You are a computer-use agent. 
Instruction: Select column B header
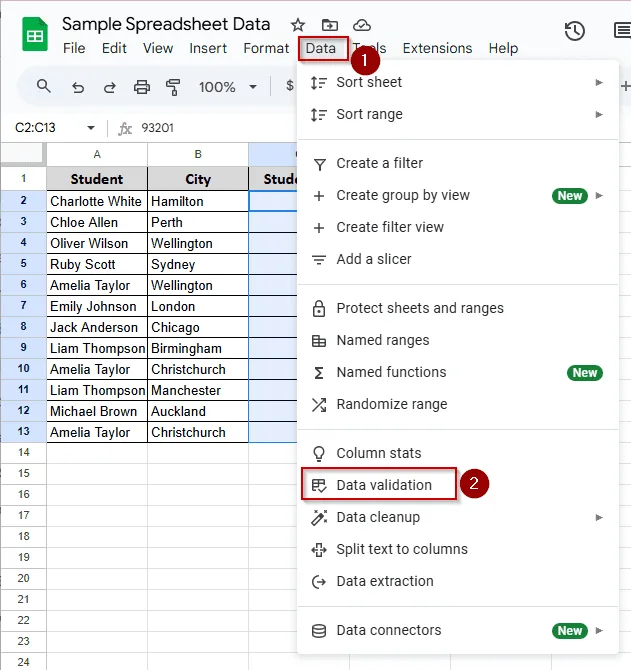point(198,154)
